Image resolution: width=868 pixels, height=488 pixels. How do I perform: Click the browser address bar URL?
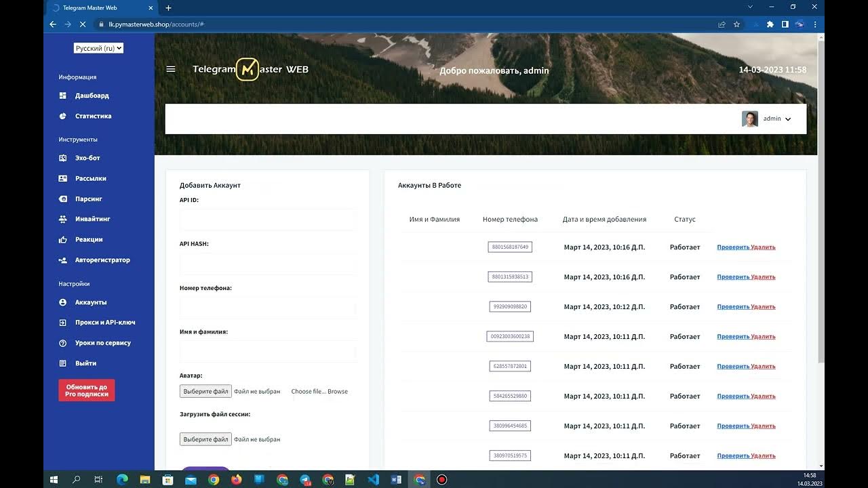156,24
